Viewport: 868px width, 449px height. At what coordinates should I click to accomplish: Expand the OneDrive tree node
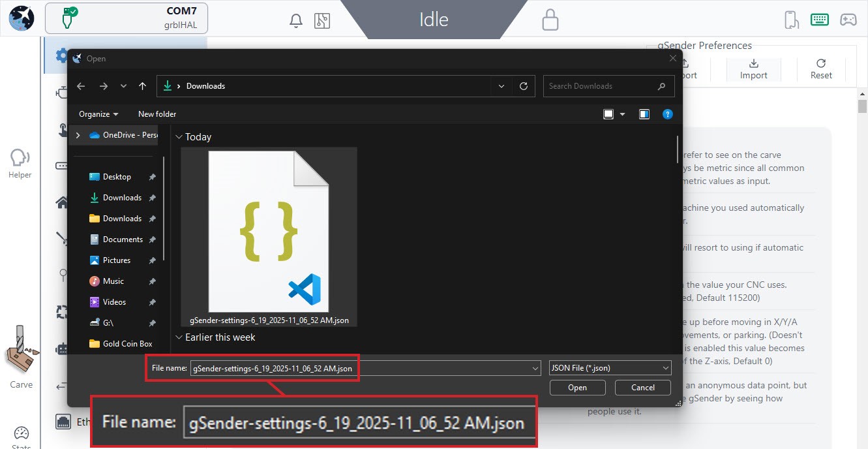coord(78,135)
